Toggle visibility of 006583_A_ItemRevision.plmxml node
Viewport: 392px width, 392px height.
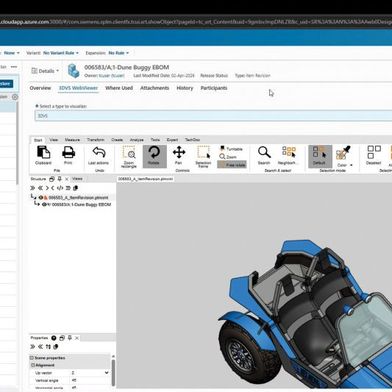(41, 197)
